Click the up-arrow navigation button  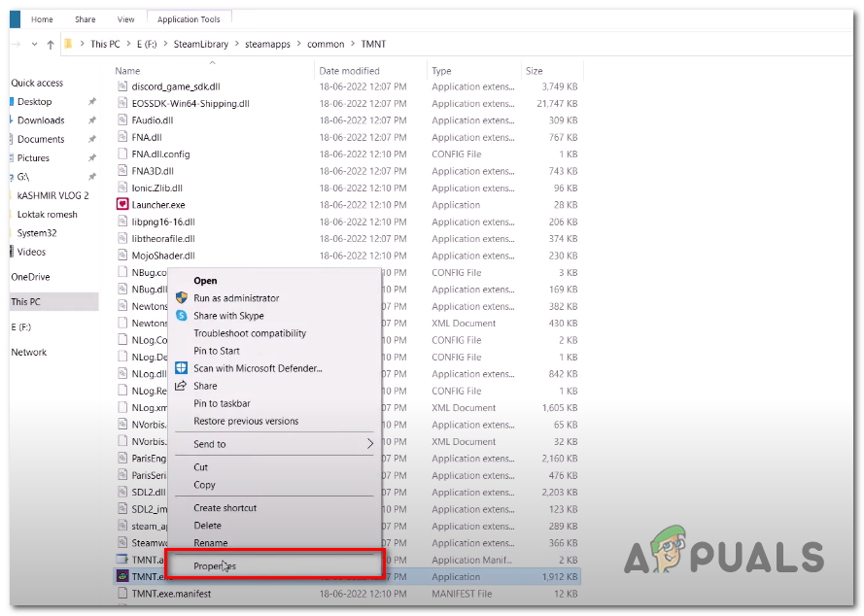[51, 44]
